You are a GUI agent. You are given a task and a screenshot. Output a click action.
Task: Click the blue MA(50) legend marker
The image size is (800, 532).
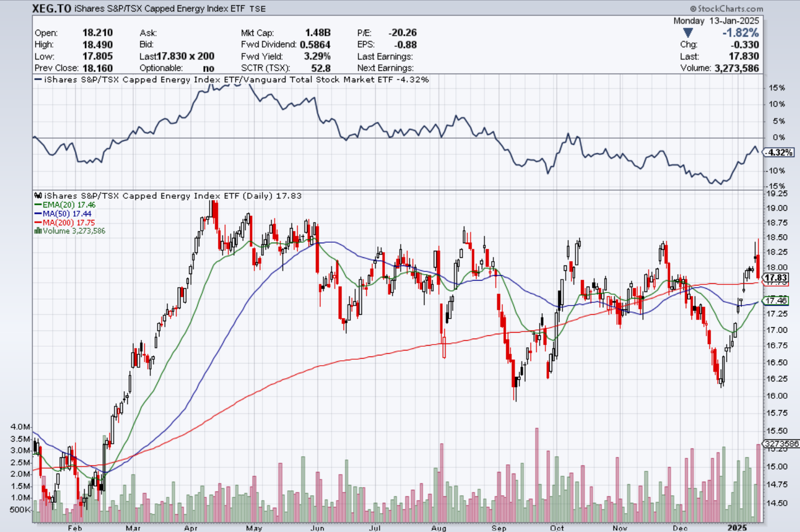point(37,213)
